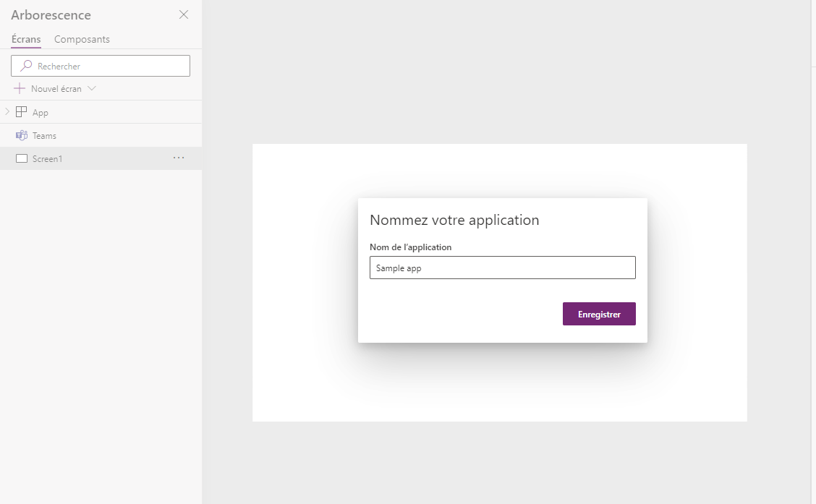Image resolution: width=816 pixels, height=504 pixels.
Task: Open the Nouvel écran dropdown chevron
Action: tap(92, 88)
